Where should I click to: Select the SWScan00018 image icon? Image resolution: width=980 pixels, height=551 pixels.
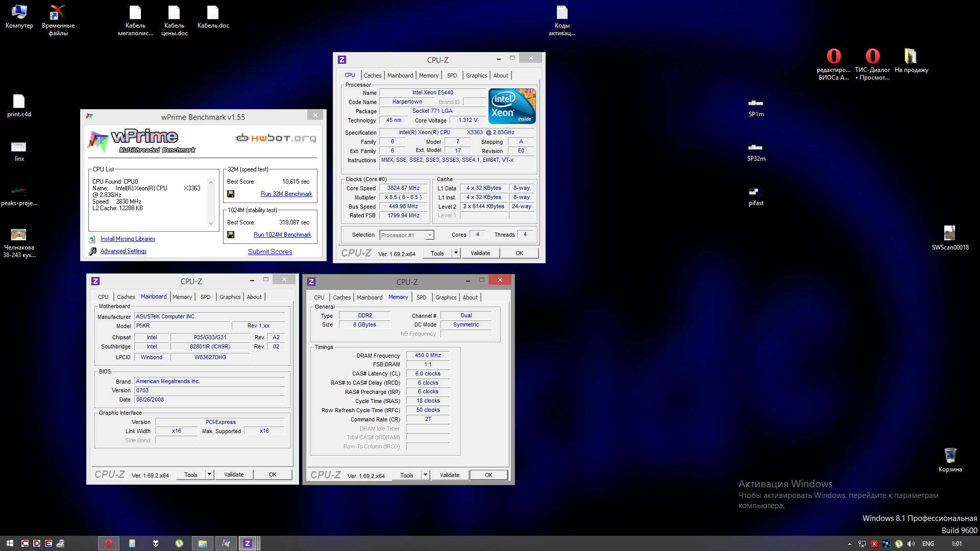click(950, 237)
